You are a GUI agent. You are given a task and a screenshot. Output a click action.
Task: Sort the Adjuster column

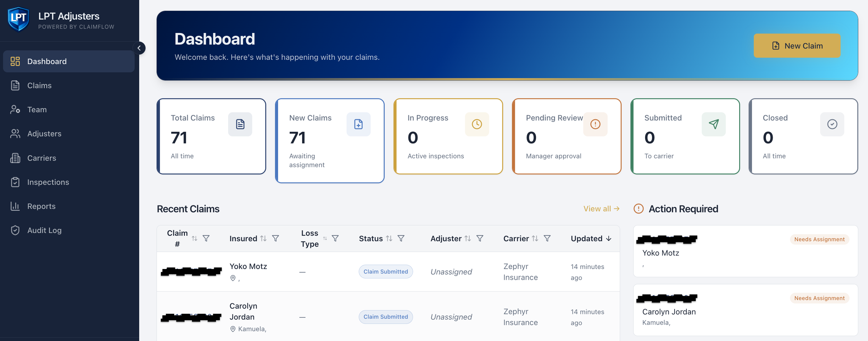(x=468, y=238)
